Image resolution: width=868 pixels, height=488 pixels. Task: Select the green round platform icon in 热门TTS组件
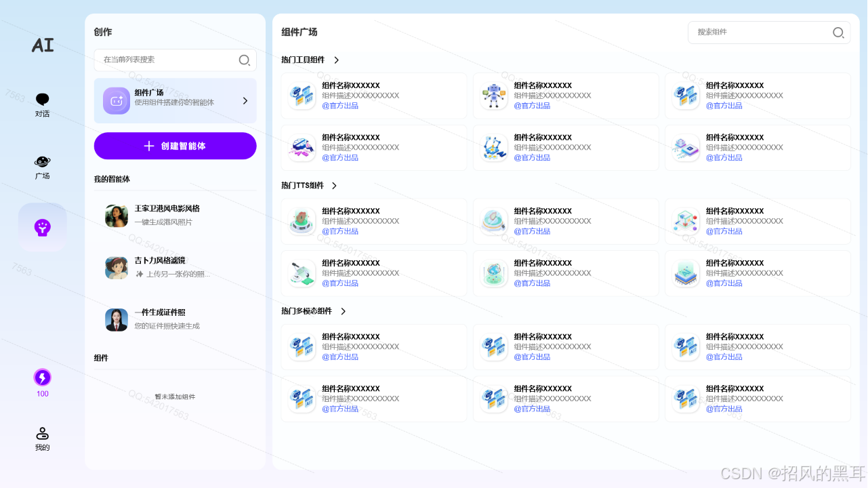pos(302,222)
